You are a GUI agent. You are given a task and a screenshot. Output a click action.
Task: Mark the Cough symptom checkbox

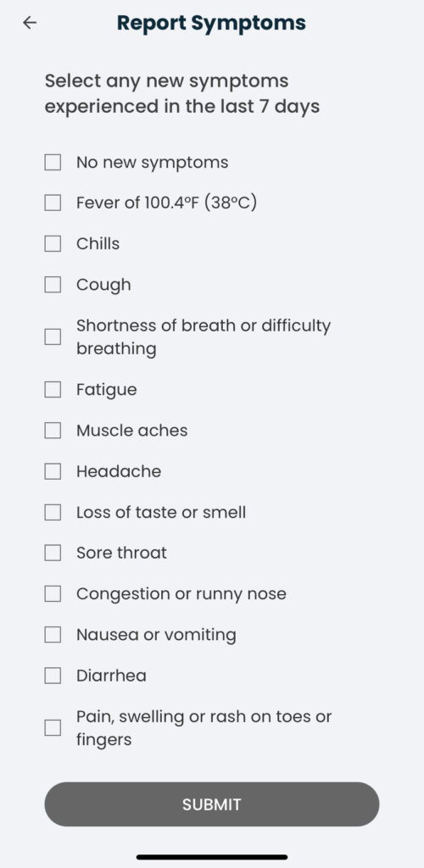(x=53, y=285)
